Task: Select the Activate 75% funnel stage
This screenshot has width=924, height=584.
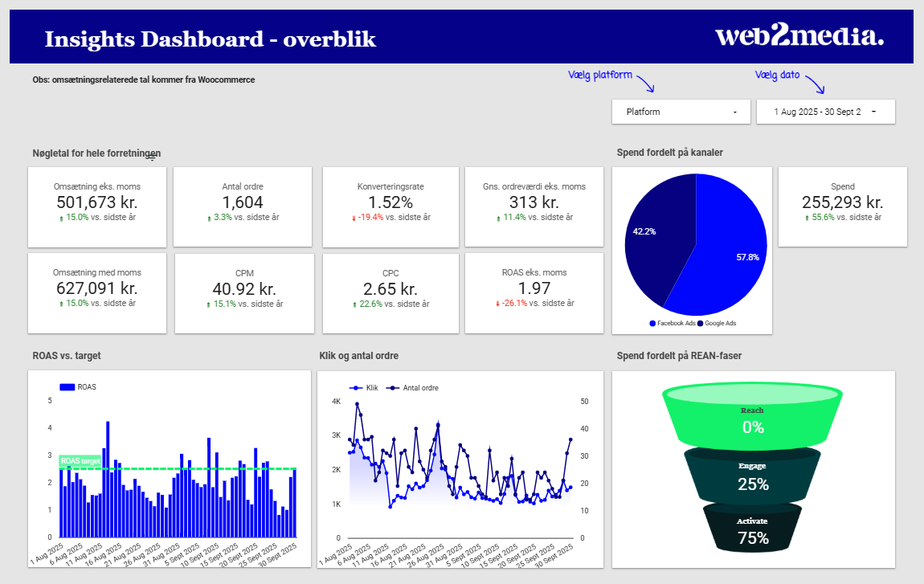Action: pyautogui.click(x=752, y=532)
